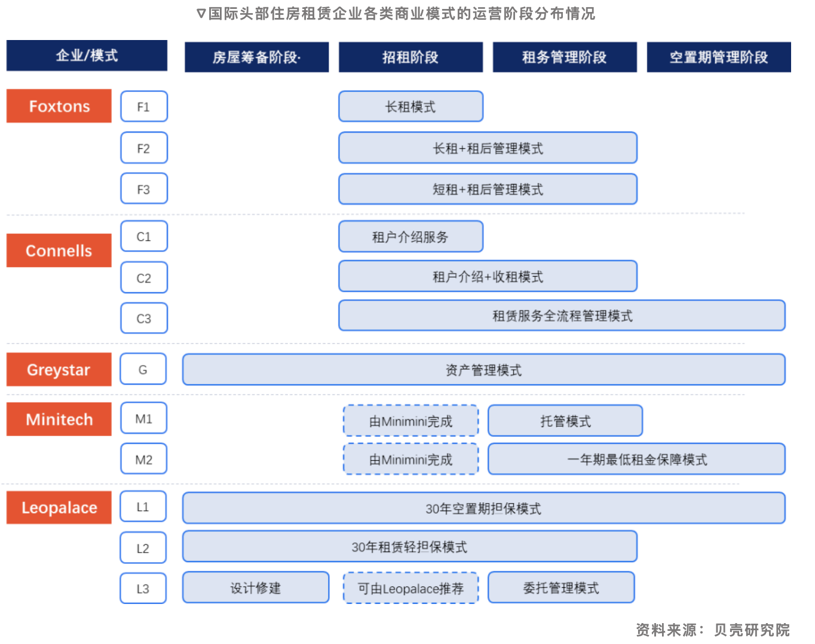Click the Minitech company label
Image resolution: width=815 pixels, height=644 pixels.
click(x=59, y=419)
